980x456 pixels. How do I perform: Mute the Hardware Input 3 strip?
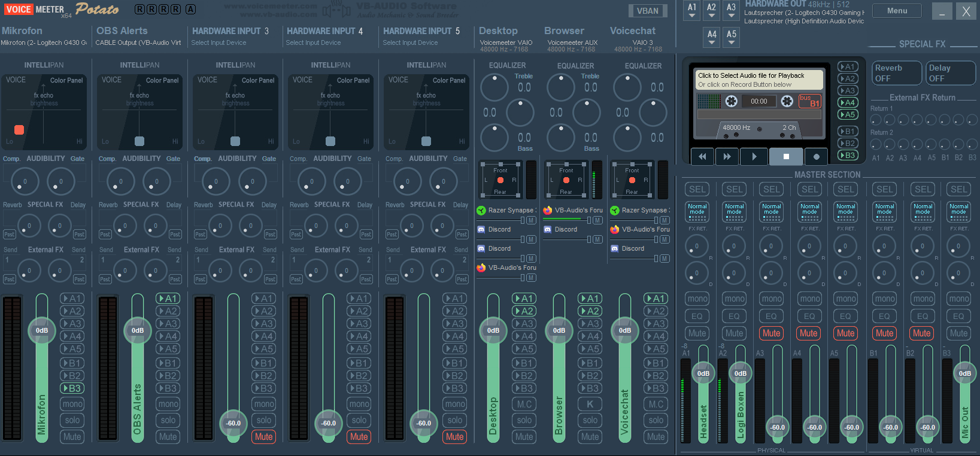(x=263, y=437)
